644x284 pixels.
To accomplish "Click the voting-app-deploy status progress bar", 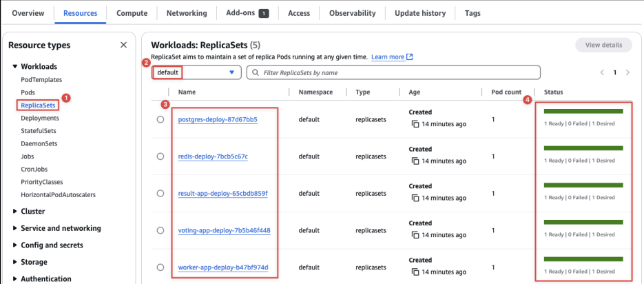I will [583, 222].
